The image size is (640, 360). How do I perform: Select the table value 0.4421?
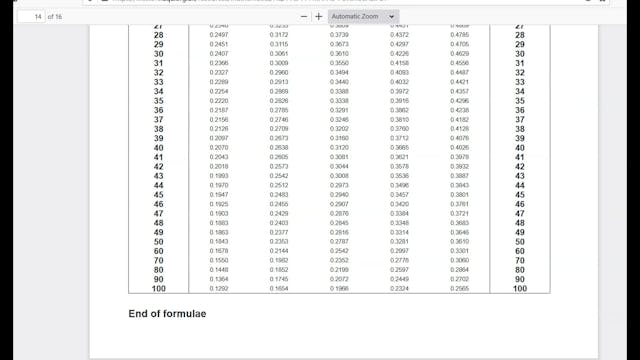coord(460,82)
